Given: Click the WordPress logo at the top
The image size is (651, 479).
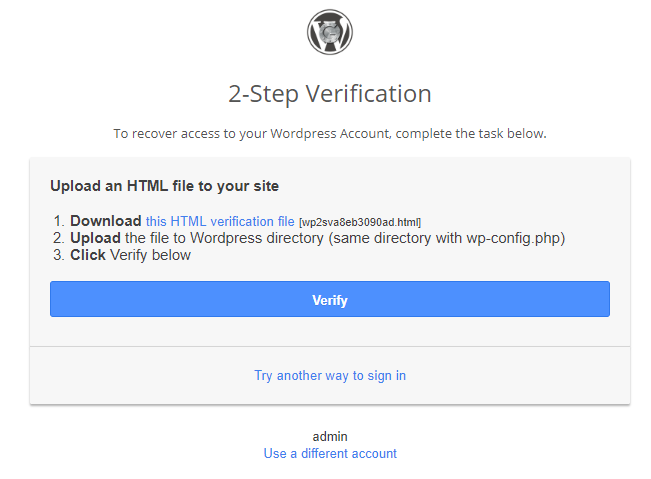Looking at the screenshot, I should click(330, 32).
